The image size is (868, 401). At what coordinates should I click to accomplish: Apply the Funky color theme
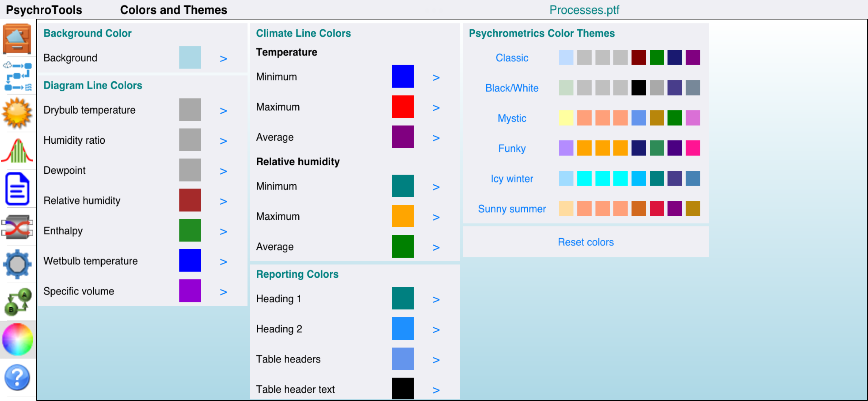(x=512, y=148)
